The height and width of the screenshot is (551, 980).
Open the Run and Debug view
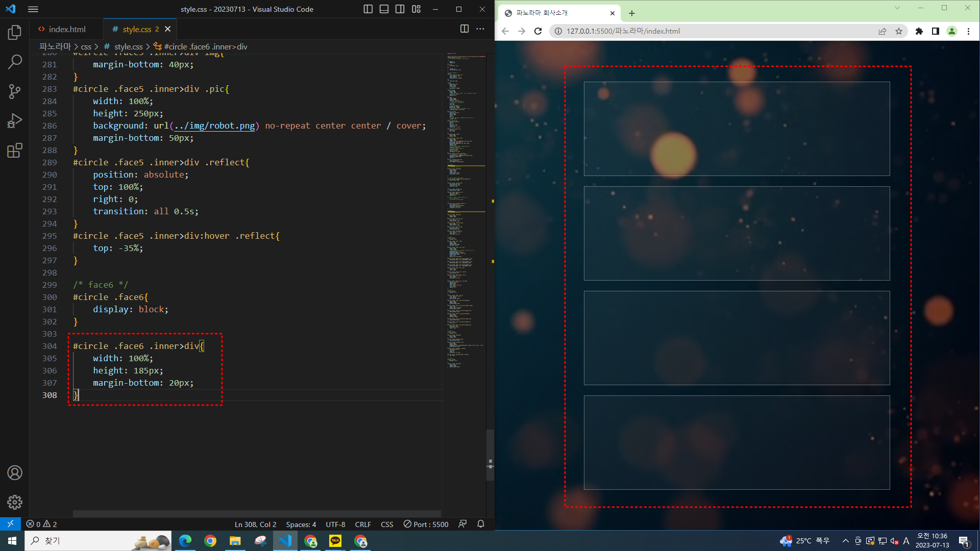click(x=15, y=121)
